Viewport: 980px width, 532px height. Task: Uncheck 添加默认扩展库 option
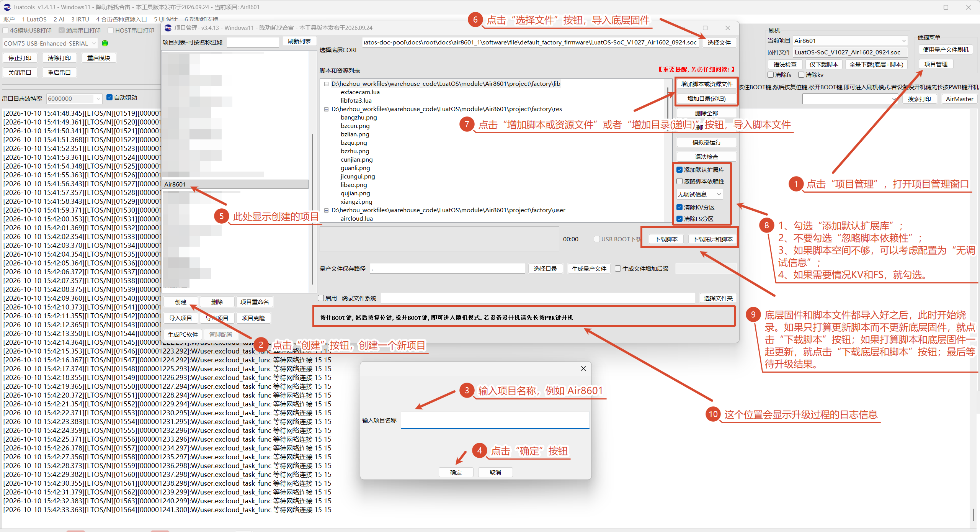(x=679, y=170)
